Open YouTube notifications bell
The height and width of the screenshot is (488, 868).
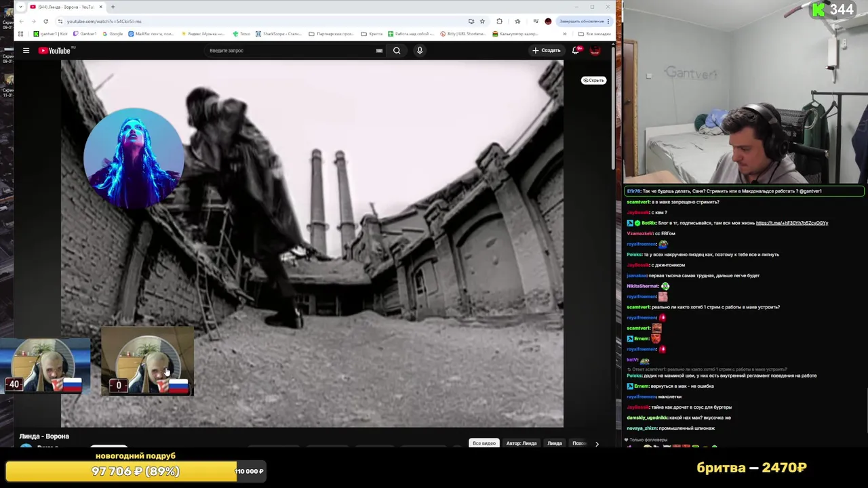click(576, 50)
